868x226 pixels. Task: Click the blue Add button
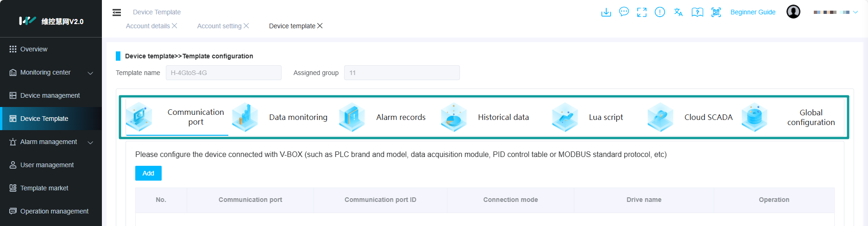tap(148, 173)
